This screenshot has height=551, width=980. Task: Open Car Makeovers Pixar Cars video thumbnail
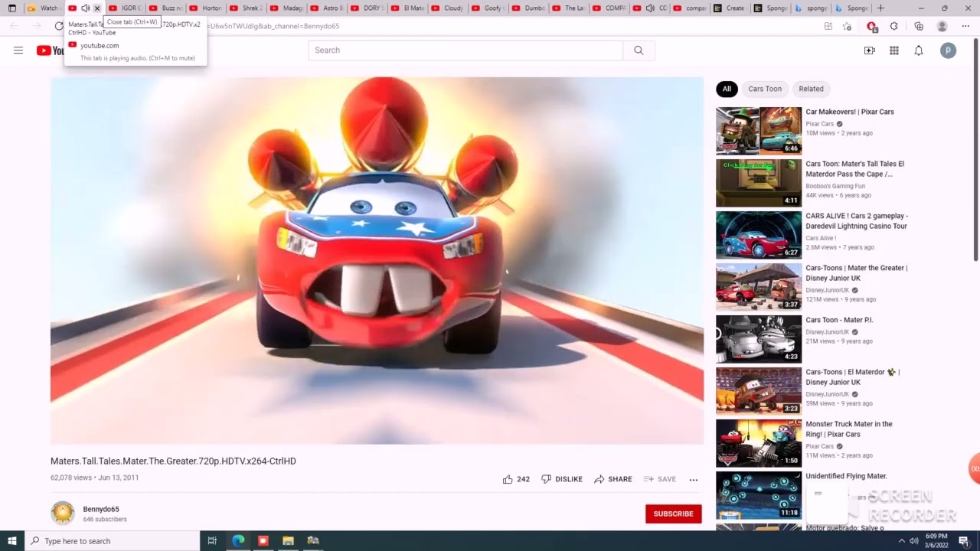tap(759, 131)
